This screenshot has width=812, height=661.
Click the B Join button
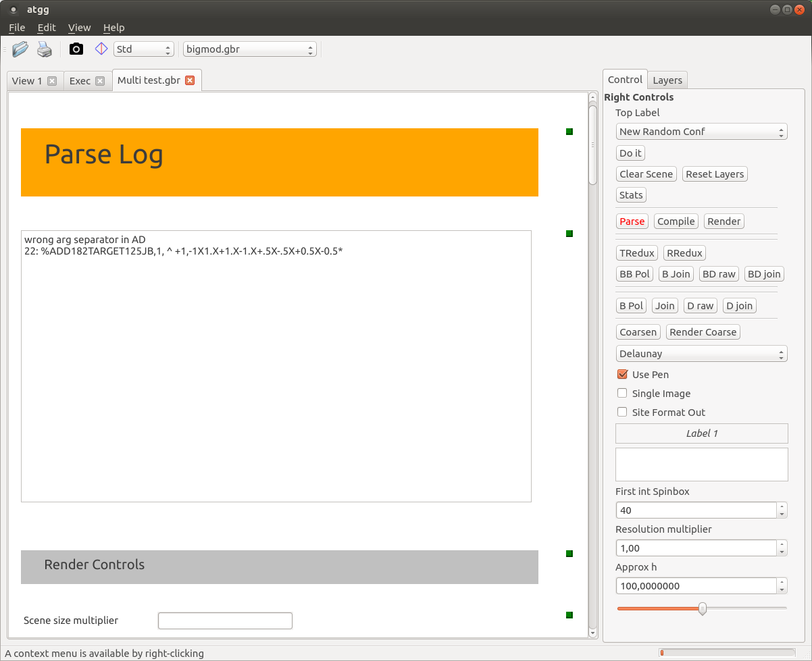(x=676, y=274)
